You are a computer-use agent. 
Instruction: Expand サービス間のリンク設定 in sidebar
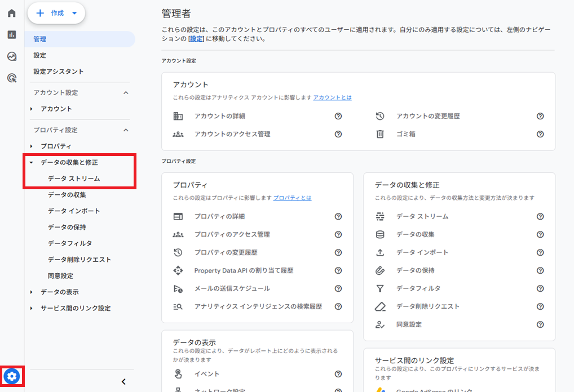coord(32,309)
